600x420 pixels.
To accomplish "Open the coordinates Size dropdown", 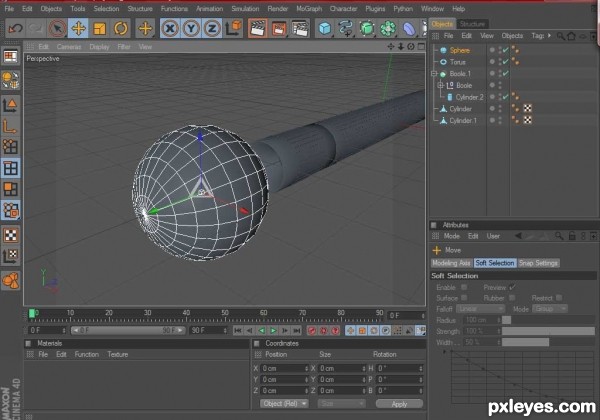I will click(341, 404).
